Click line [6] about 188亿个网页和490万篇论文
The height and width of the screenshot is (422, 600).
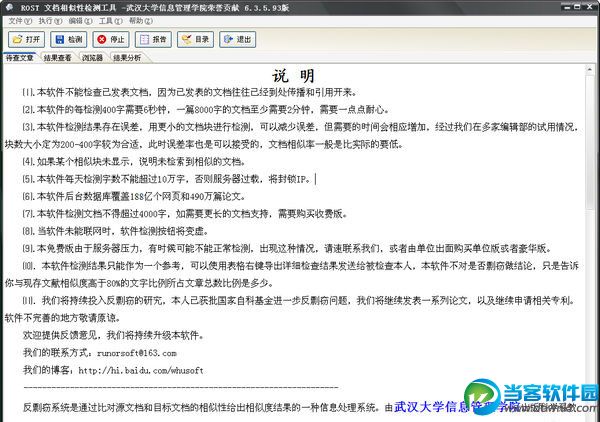134,196
